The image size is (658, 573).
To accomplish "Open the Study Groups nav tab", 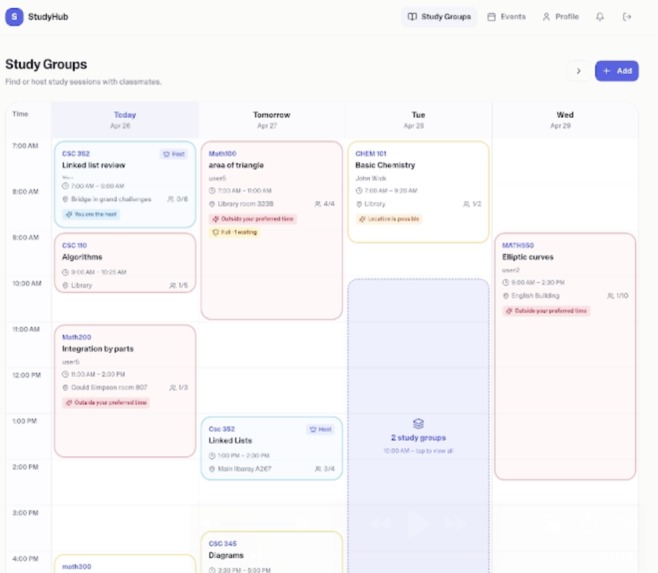I will coord(439,17).
